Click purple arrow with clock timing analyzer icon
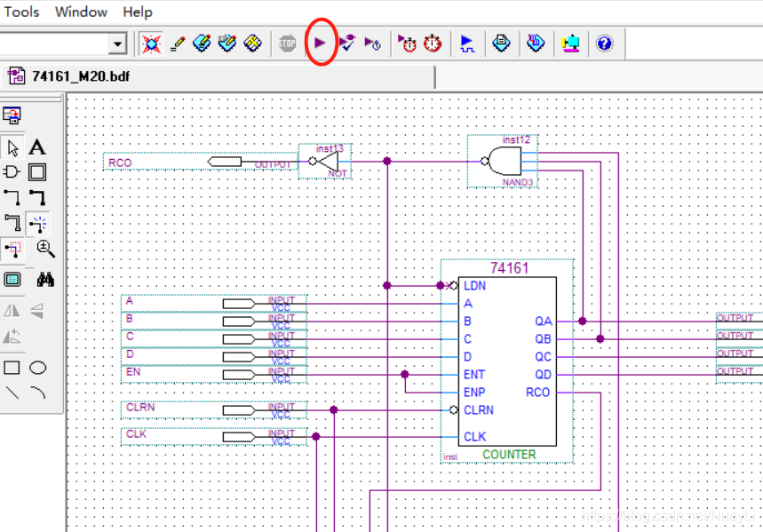The image size is (763, 532). coord(373,44)
